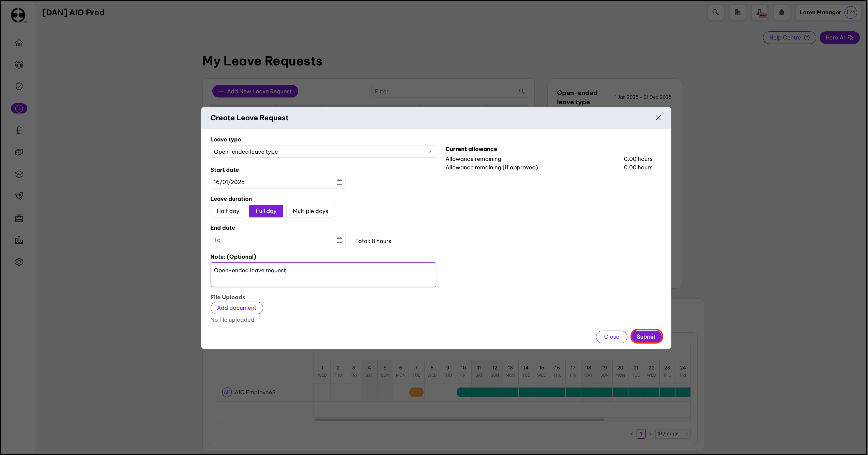Click the graduation cap learning icon
This screenshot has height=455, width=868.
[19, 174]
